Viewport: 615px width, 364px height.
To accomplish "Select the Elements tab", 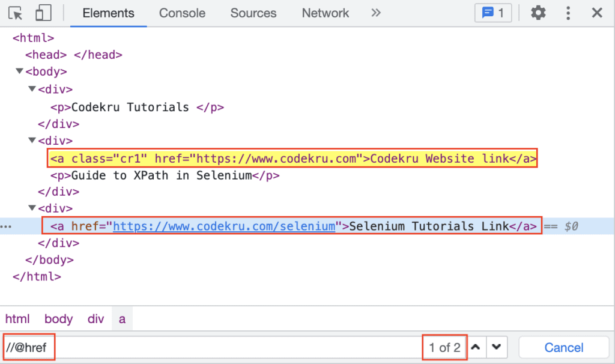I will (x=108, y=13).
